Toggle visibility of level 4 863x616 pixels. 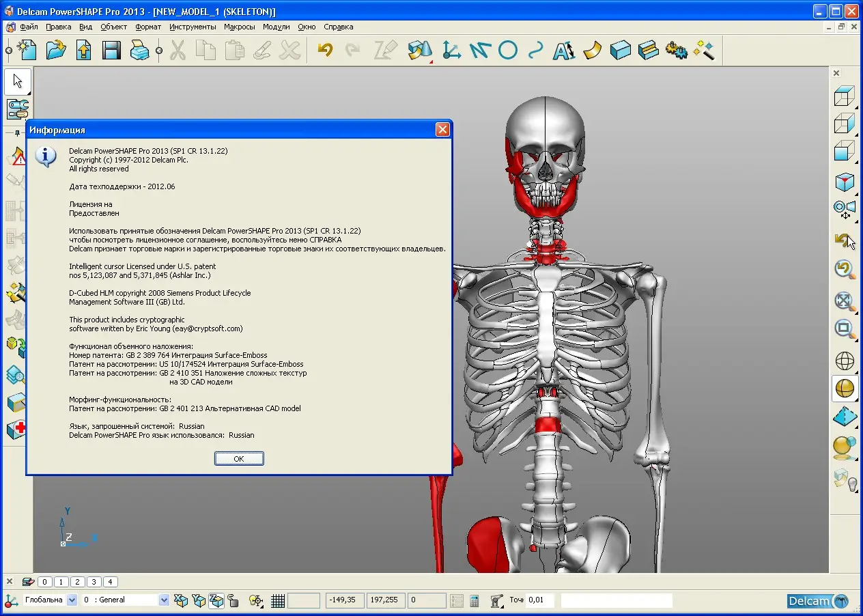(x=111, y=582)
